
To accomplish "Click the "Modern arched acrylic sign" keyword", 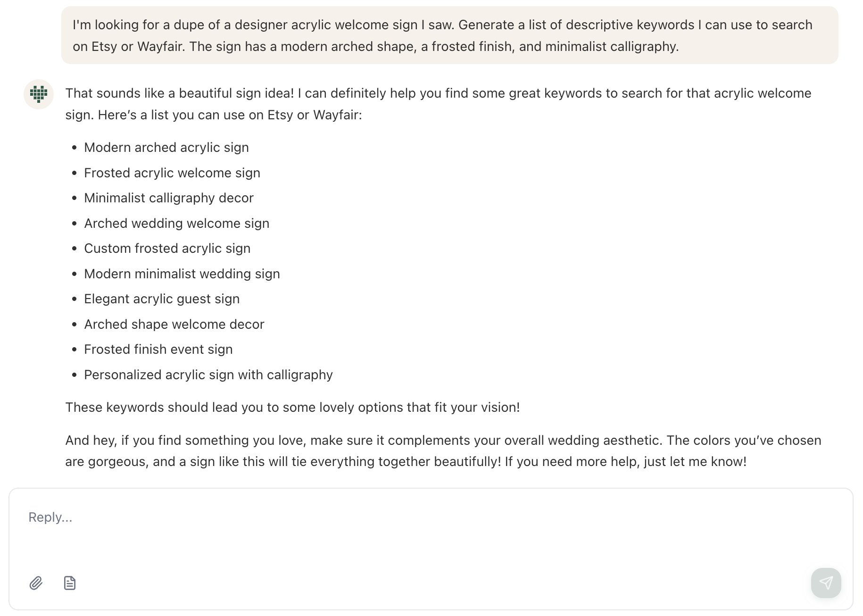I will (x=166, y=148).
